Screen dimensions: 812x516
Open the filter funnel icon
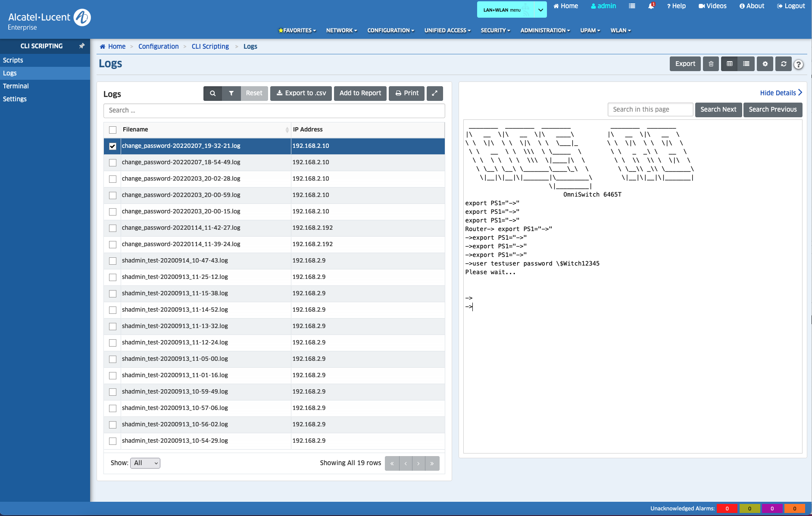[231, 93]
